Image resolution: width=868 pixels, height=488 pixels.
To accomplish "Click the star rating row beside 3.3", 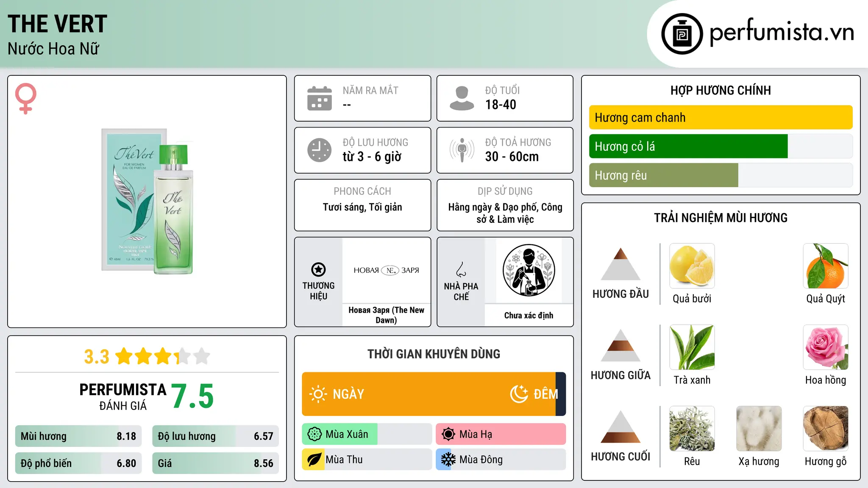I will click(x=163, y=356).
